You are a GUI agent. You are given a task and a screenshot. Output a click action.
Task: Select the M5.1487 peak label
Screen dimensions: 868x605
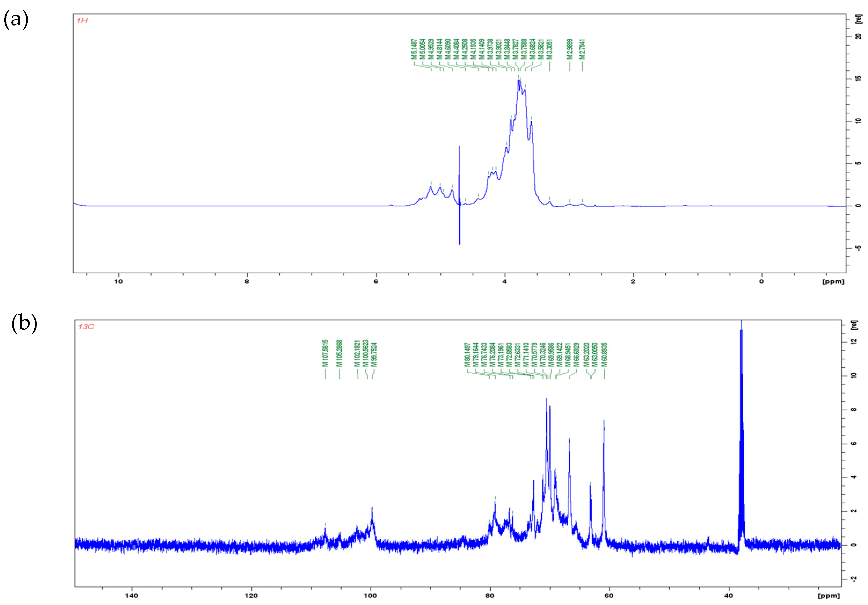tap(414, 49)
